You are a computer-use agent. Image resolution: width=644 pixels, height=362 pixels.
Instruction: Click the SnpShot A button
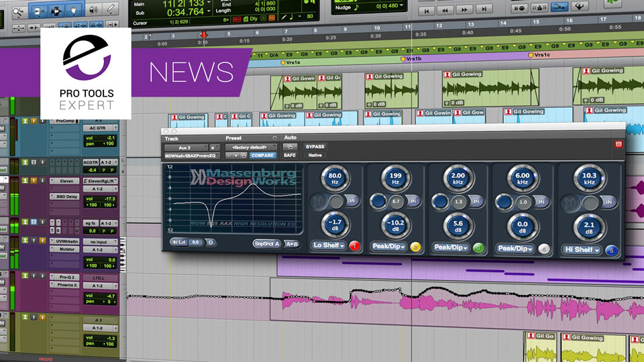point(267,244)
